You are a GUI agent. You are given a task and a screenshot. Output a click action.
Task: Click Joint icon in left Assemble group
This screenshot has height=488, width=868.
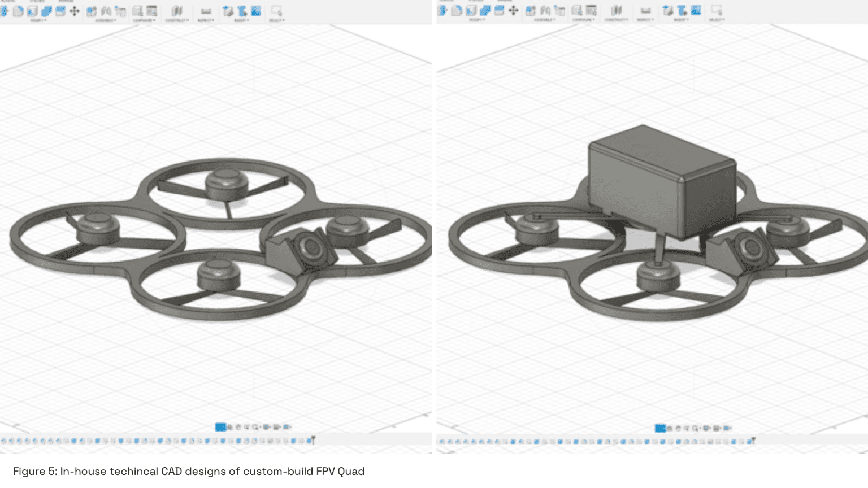(x=106, y=11)
